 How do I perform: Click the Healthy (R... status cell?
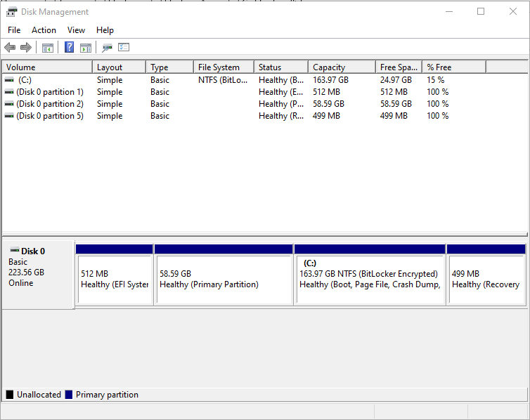[281, 116]
